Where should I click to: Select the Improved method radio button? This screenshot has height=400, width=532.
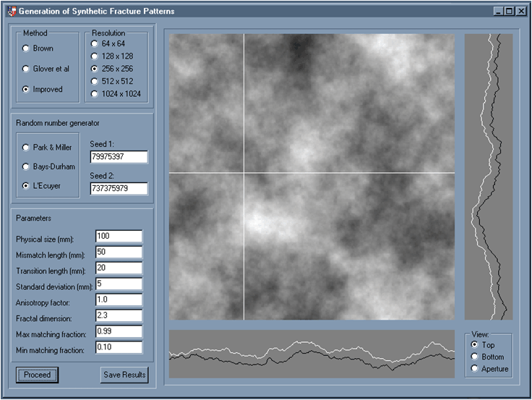pyautogui.click(x=27, y=90)
